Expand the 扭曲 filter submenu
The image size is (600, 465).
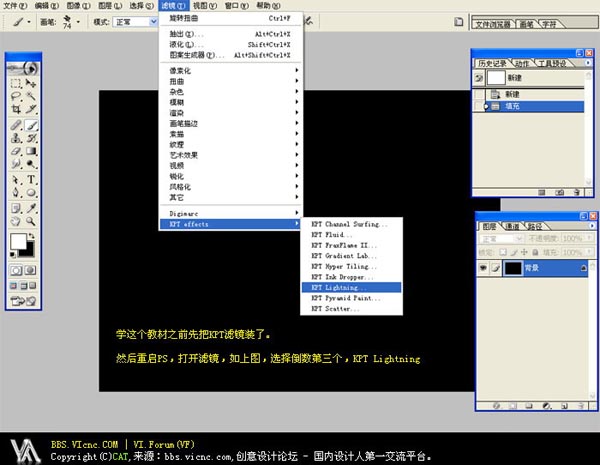[230, 81]
